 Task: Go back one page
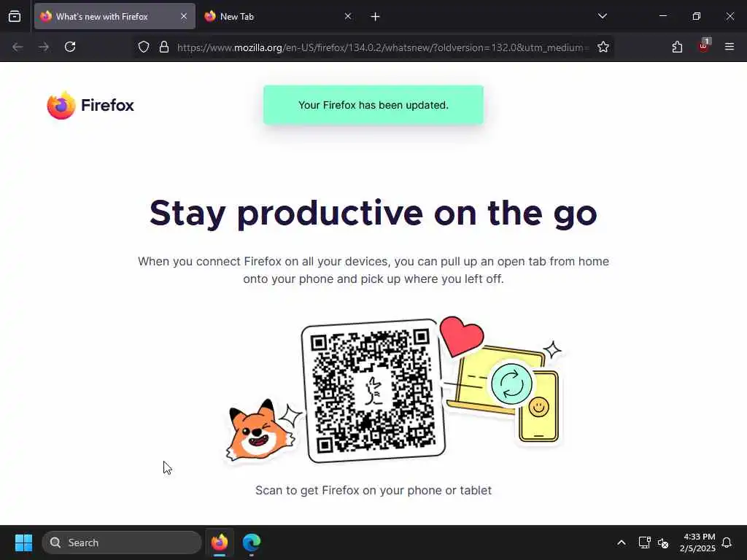[18, 47]
